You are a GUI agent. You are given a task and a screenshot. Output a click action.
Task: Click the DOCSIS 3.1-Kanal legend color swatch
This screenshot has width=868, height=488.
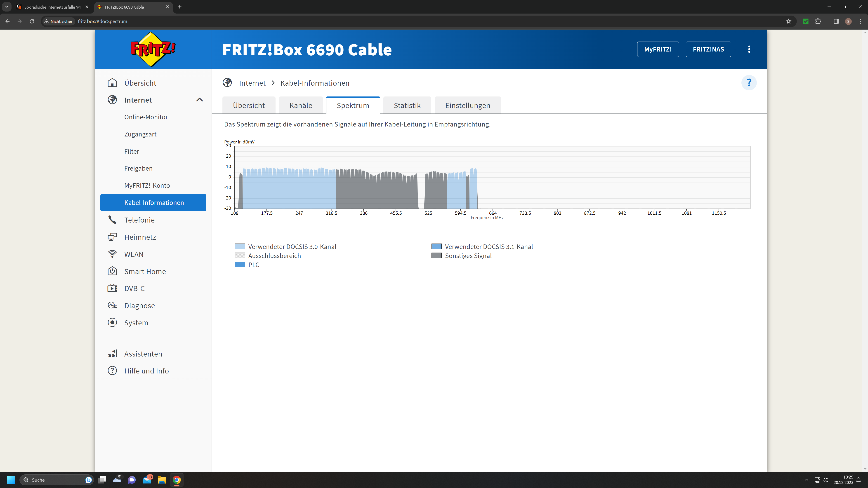click(436, 246)
